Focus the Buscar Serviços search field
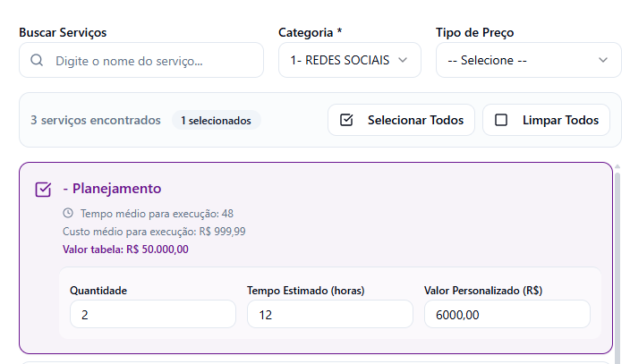 click(152, 61)
